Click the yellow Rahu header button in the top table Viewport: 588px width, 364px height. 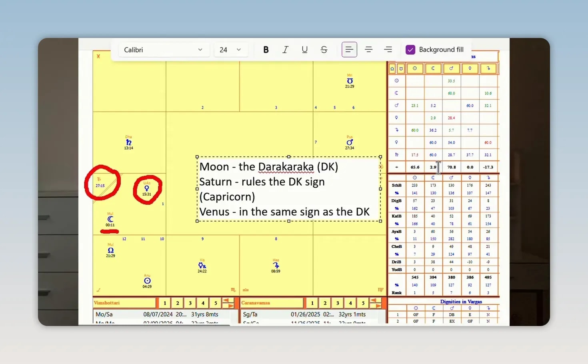(x=392, y=68)
